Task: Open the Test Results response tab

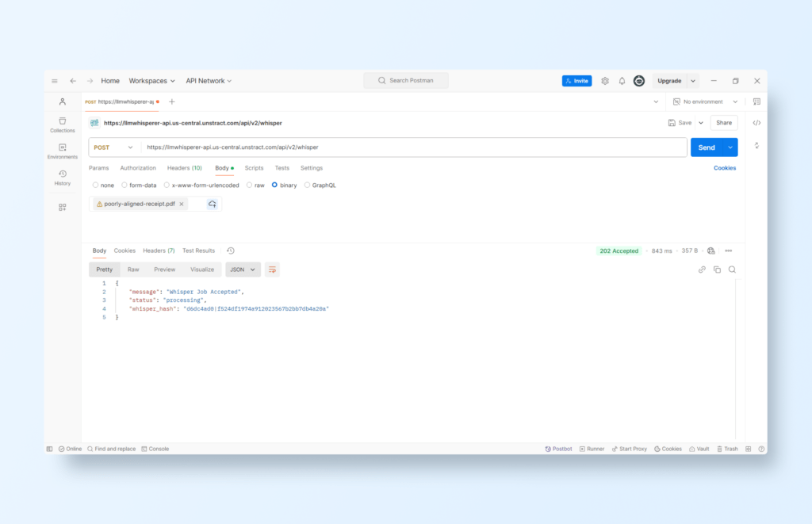Action: point(198,251)
